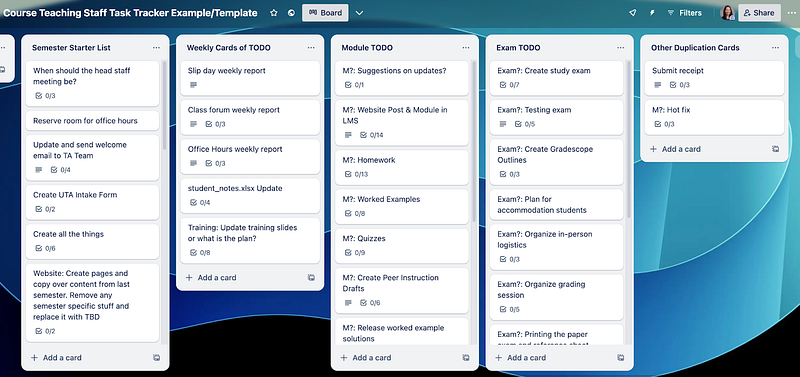
Task: Click description icon on Exam?: Testing exam card
Action: pyautogui.click(x=503, y=124)
